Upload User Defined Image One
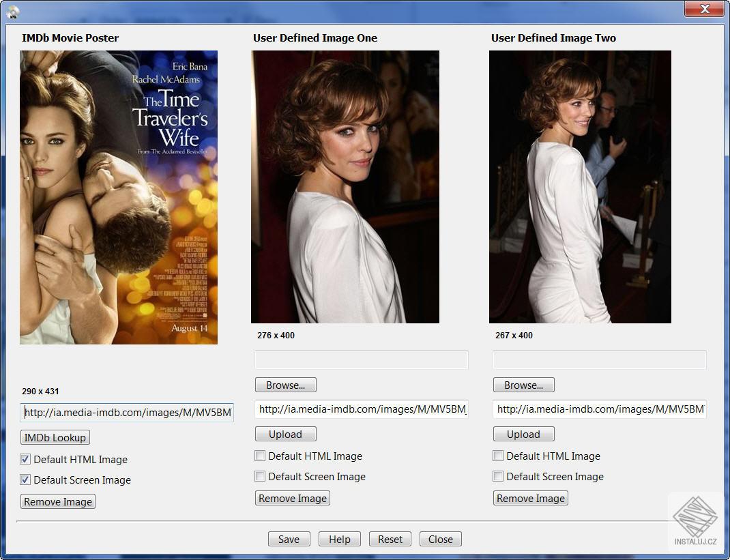730x560 pixels. pos(285,434)
